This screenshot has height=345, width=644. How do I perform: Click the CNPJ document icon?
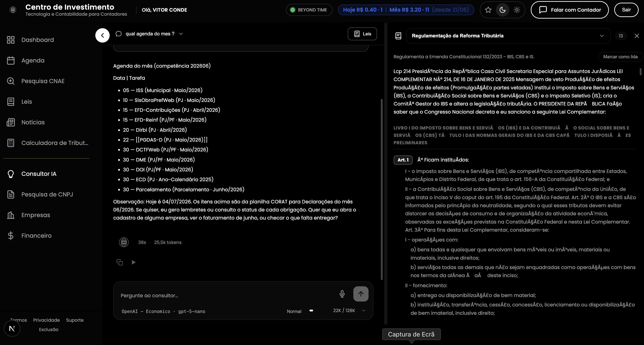11,194
